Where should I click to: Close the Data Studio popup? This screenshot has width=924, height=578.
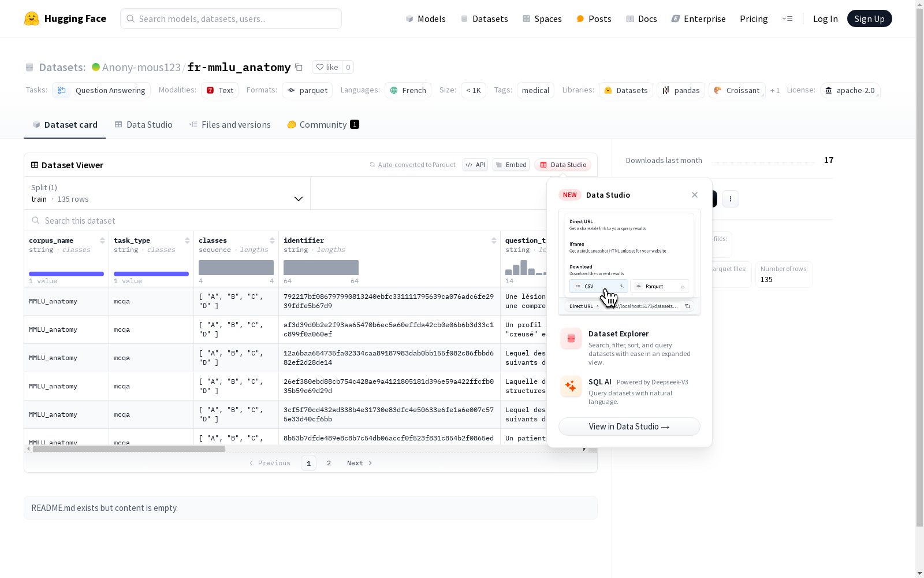(x=695, y=195)
